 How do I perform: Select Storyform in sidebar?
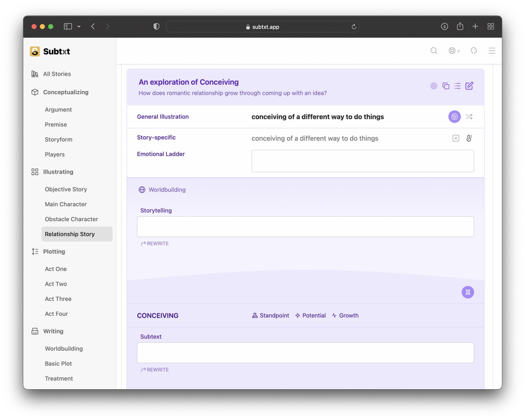click(59, 139)
